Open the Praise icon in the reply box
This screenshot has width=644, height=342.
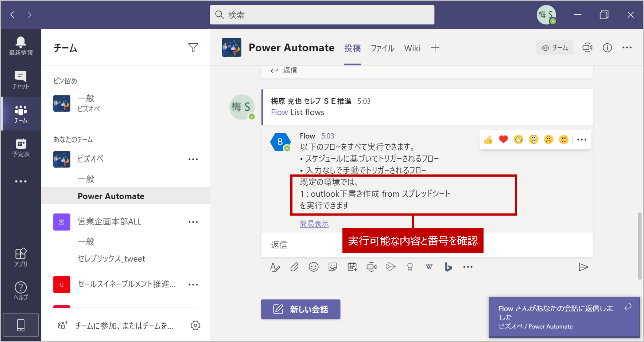coord(410,267)
